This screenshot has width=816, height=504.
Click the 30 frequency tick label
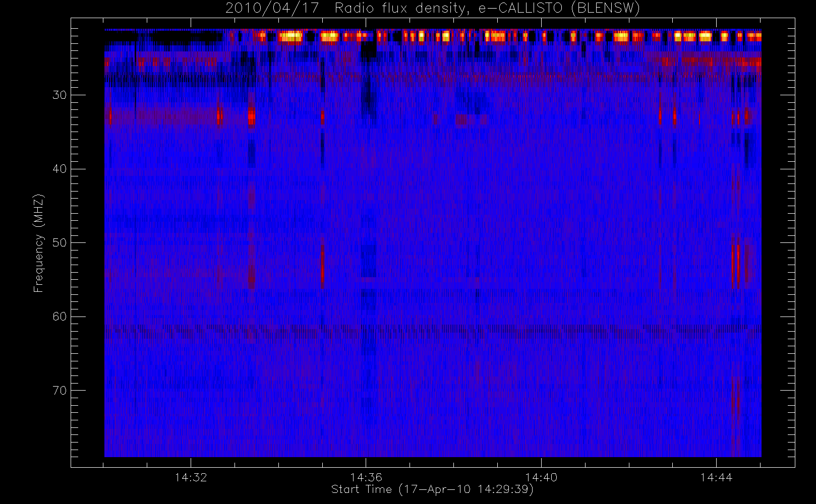pos(60,95)
